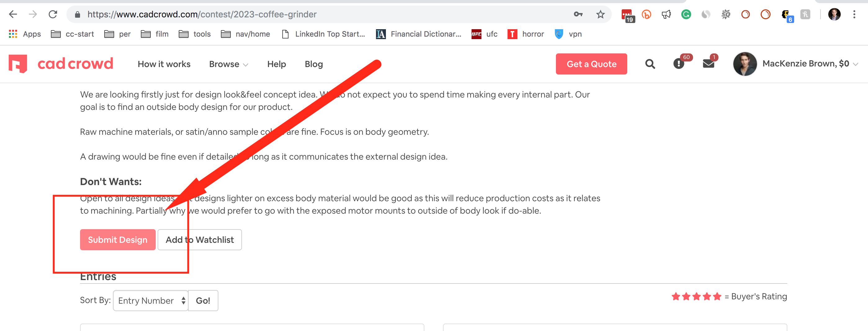Screen dimensions: 868x331
Task: Click the Grammarly extension icon
Action: (686, 15)
